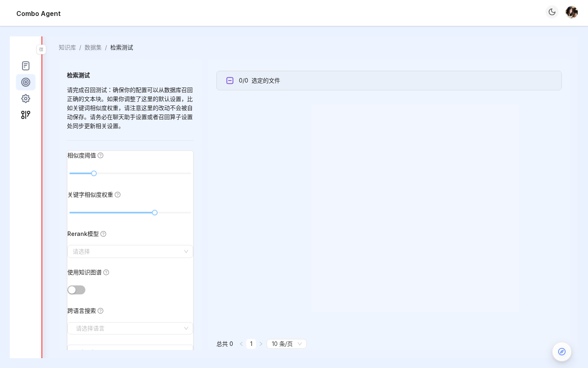
Task: Click the Combo Agent logo title
Action: click(x=38, y=13)
